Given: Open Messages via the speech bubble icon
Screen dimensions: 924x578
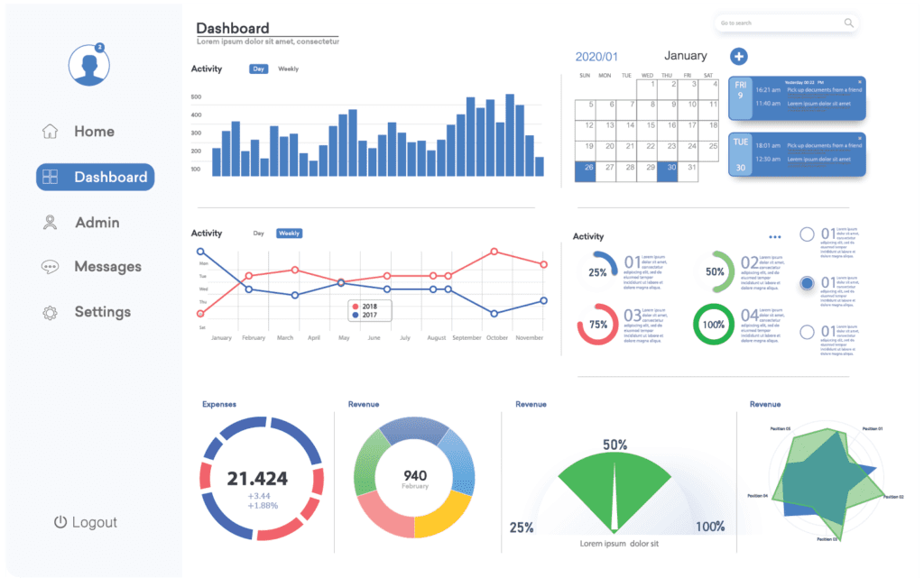Looking at the screenshot, I should [x=51, y=267].
